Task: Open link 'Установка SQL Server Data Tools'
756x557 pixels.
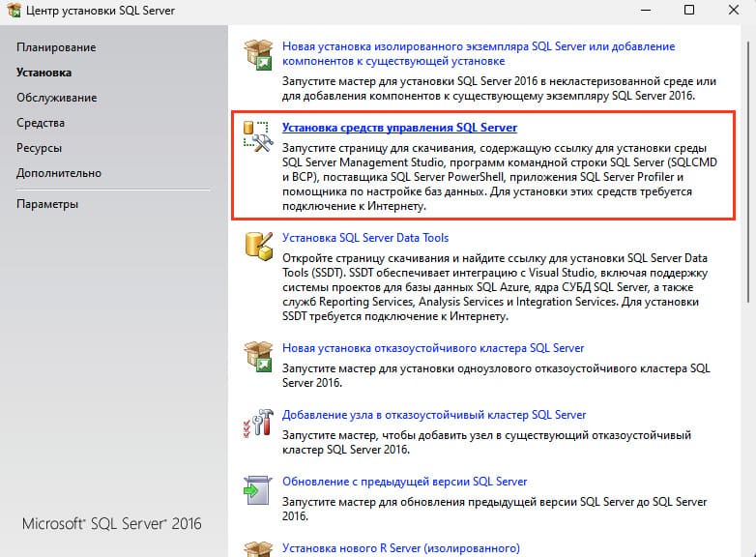Action: 365,238
